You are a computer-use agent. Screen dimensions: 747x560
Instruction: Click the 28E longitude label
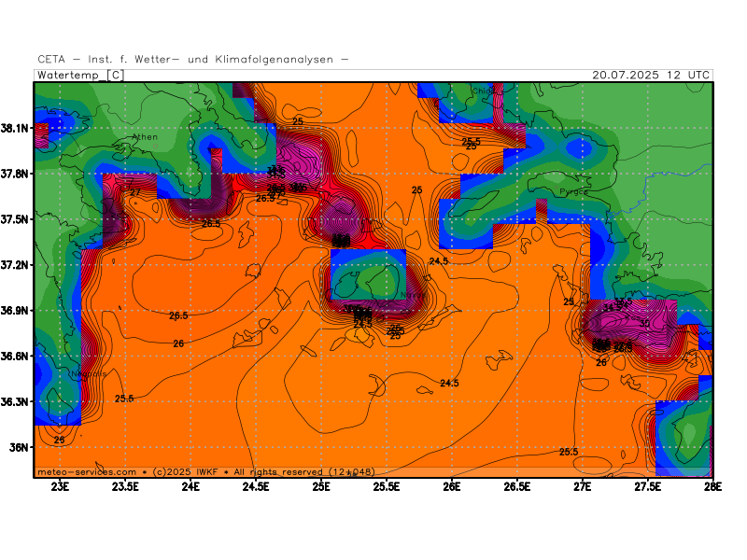click(x=712, y=486)
